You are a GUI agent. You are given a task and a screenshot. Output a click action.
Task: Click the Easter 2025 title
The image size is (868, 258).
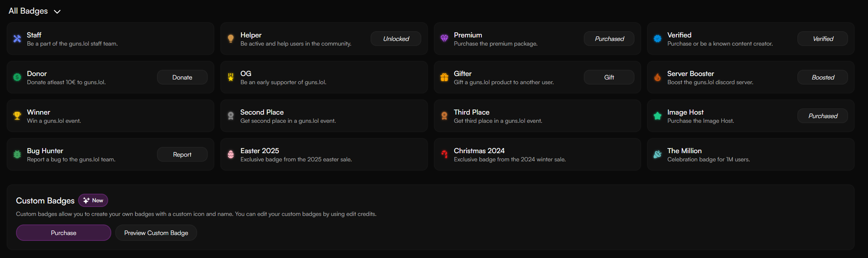click(x=260, y=151)
